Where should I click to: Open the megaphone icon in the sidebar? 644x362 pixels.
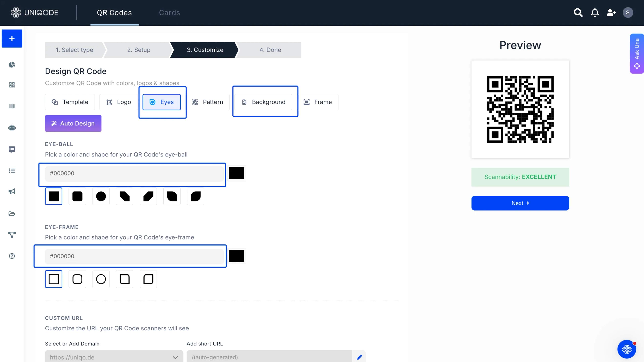[x=12, y=191]
